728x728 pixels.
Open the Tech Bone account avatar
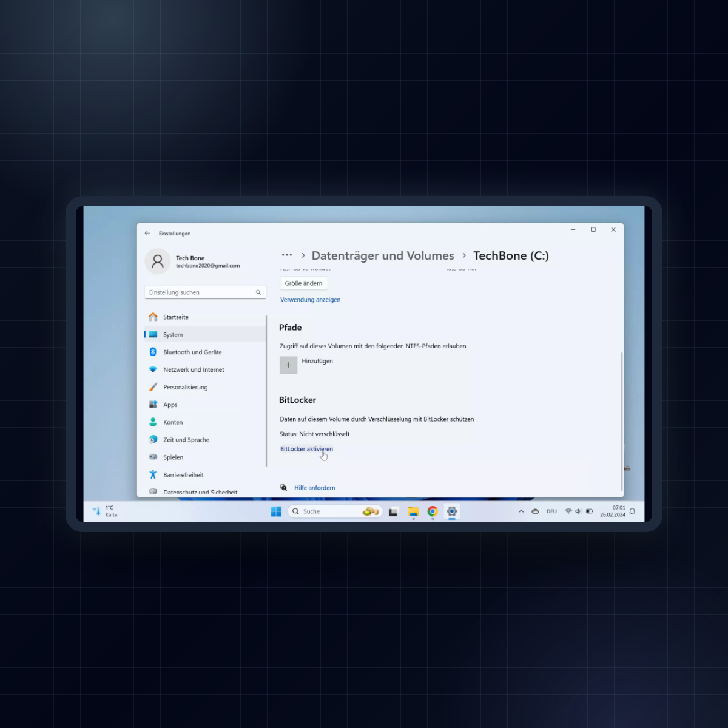(x=158, y=261)
